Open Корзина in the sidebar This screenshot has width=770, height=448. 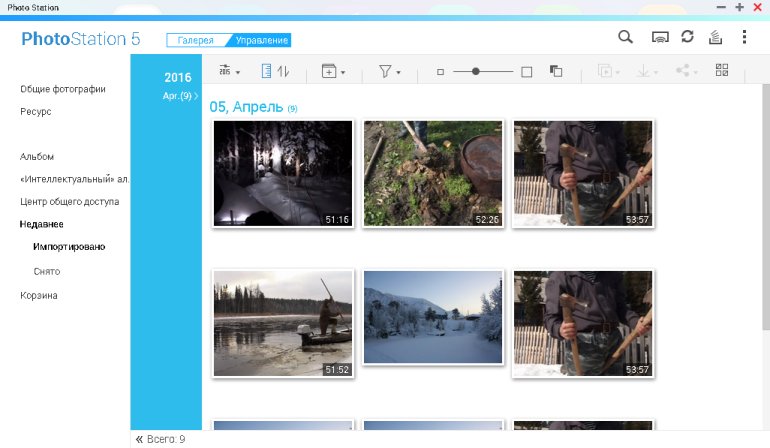39,295
